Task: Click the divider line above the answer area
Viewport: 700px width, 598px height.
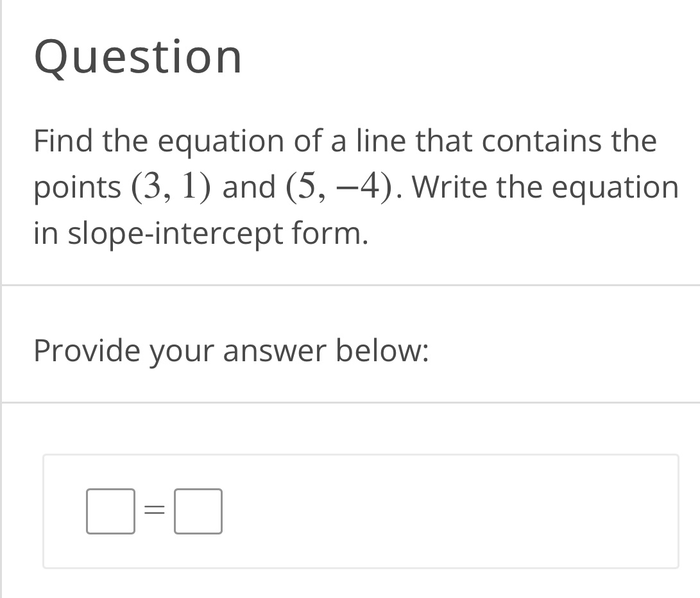Action: 350,402
